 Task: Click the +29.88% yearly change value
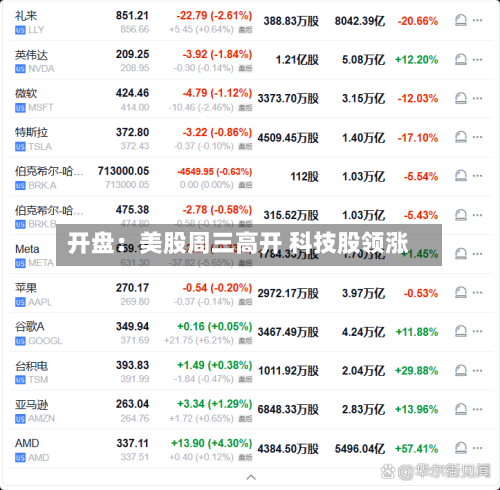click(417, 371)
